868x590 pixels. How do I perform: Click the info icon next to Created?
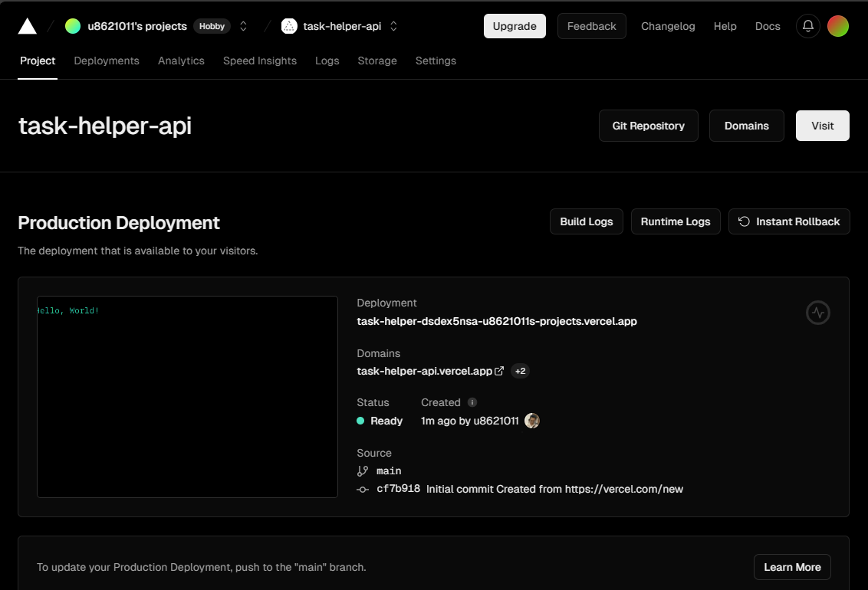[473, 402]
